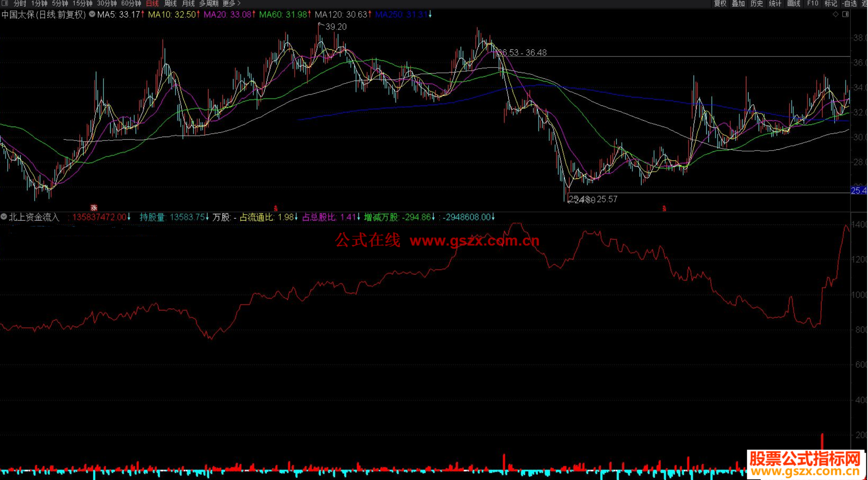
Task: Activate the 画线 drawing tool button
Action: [x=794, y=3]
